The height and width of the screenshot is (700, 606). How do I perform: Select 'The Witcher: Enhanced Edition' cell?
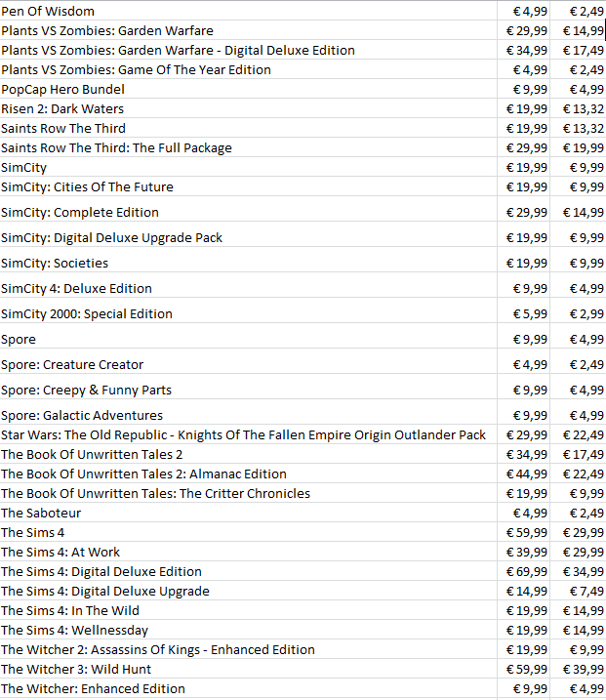(x=249, y=689)
